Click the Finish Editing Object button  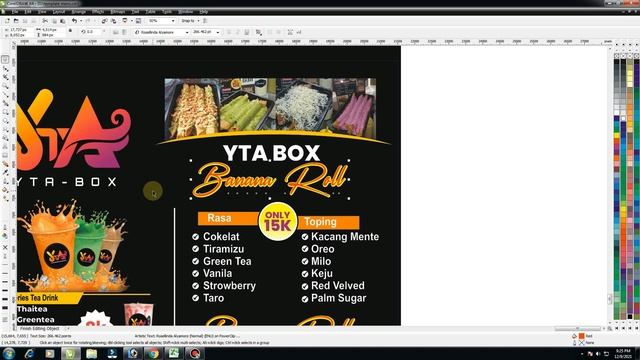coord(40,329)
